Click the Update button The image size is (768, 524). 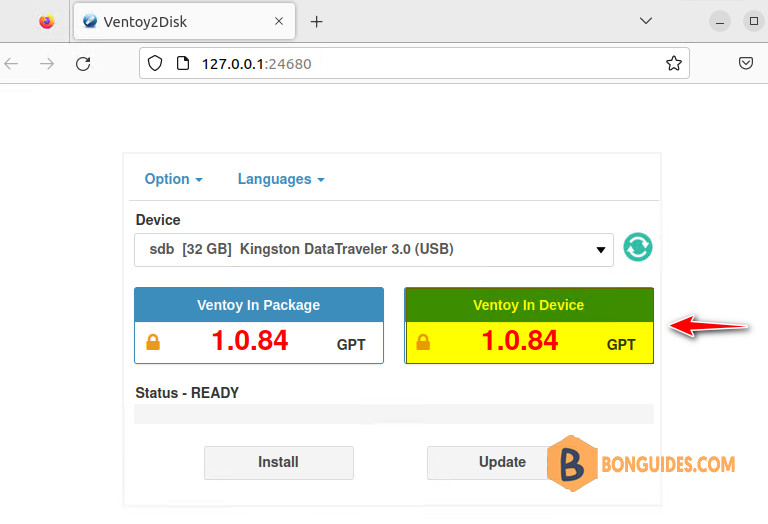click(x=502, y=462)
